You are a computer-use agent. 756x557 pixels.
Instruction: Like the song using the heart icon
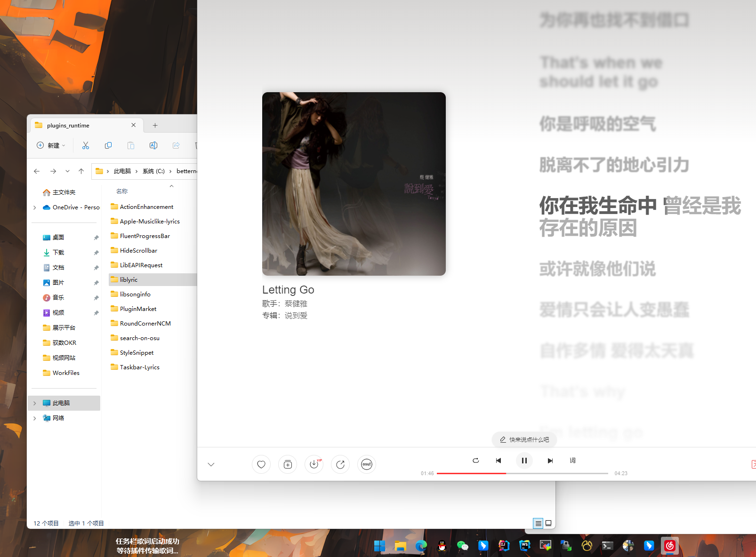(x=261, y=464)
